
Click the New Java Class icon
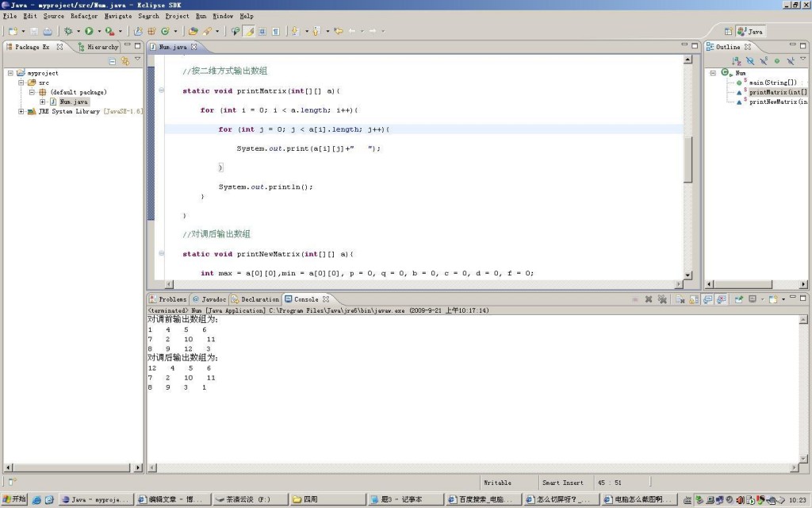point(164,31)
